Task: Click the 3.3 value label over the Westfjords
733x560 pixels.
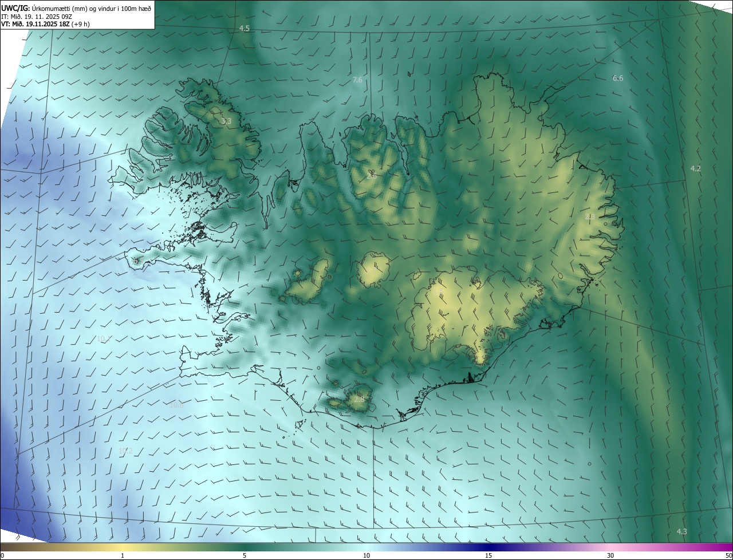Action: (226, 121)
